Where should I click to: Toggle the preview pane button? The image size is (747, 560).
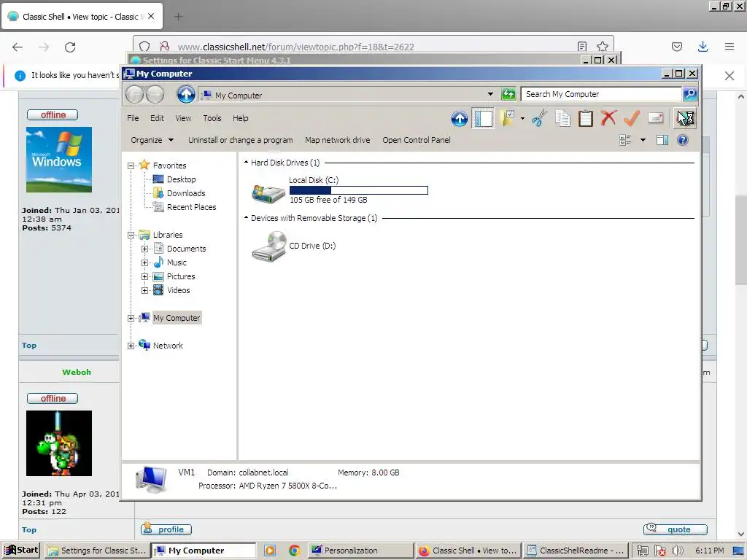point(662,140)
